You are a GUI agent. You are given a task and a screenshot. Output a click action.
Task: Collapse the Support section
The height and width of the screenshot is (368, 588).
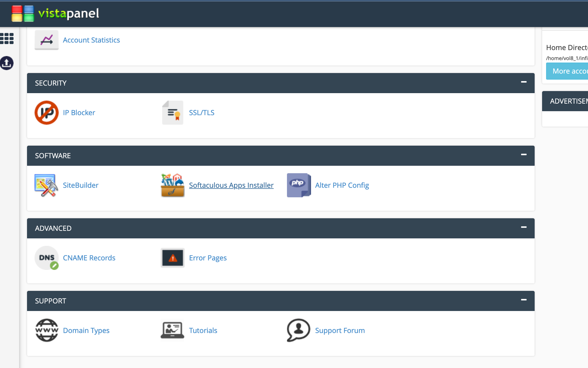[x=524, y=300]
